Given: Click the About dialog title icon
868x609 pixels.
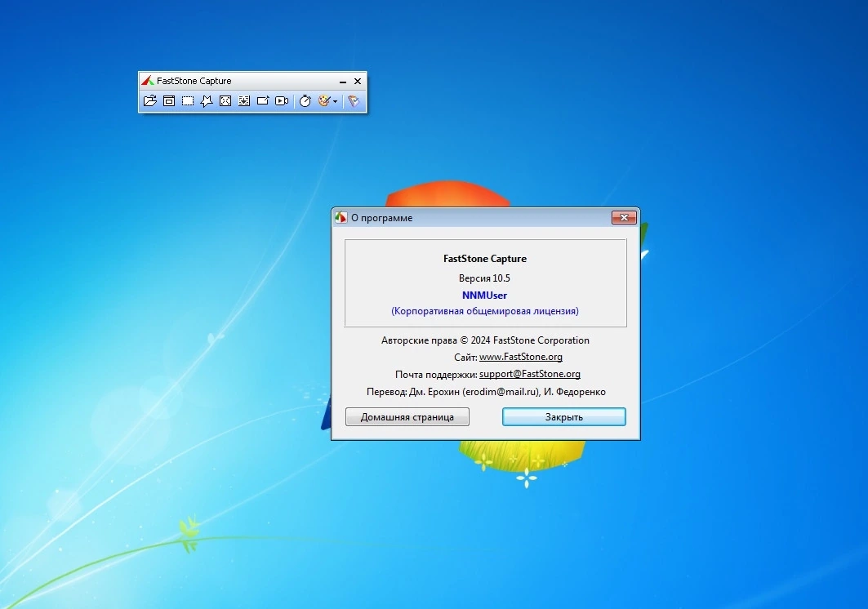Looking at the screenshot, I should [341, 218].
